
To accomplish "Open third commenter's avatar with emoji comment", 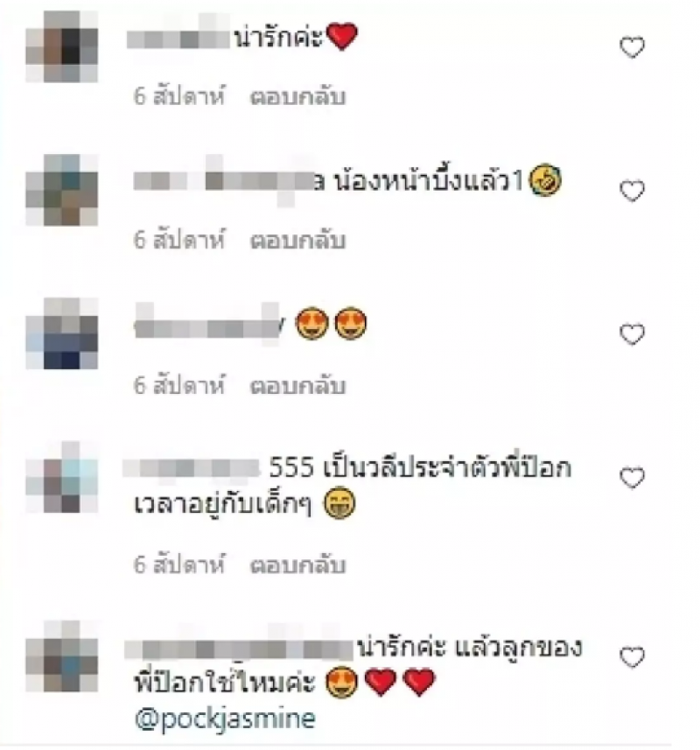I will click(61, 333).
